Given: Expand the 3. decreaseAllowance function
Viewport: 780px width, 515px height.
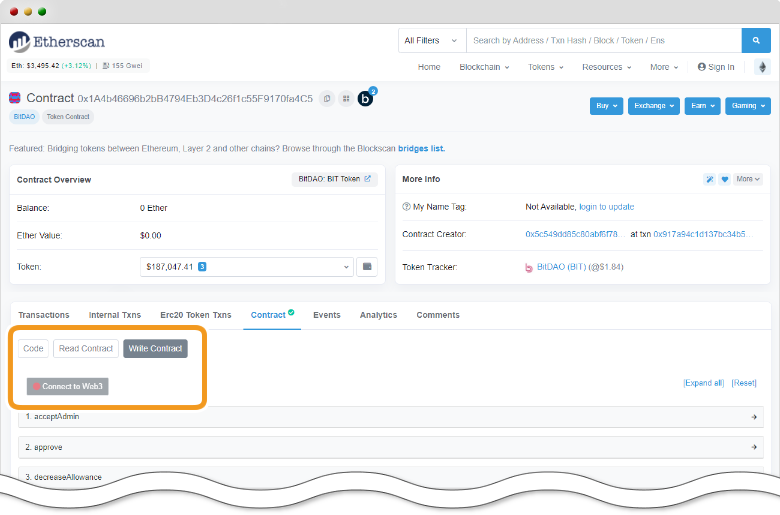Looking at the screenshot, I should click(x=390, y=476).
